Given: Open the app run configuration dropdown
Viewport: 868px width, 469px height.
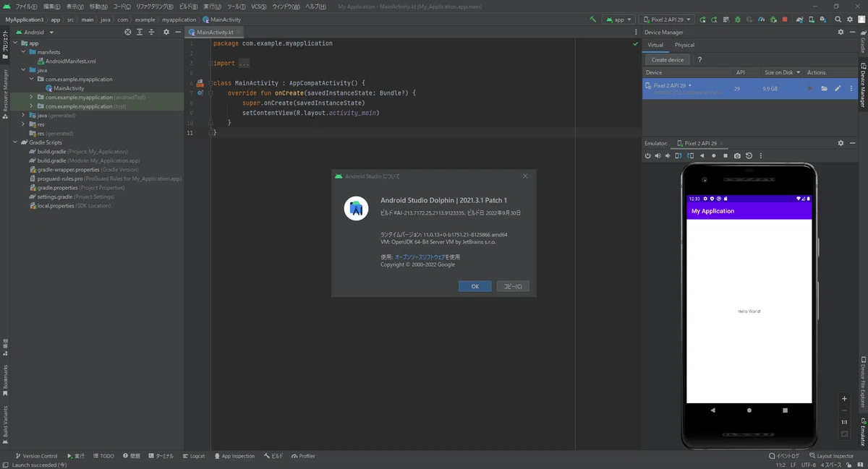Looking at the screenshot, I should (618, 20).
